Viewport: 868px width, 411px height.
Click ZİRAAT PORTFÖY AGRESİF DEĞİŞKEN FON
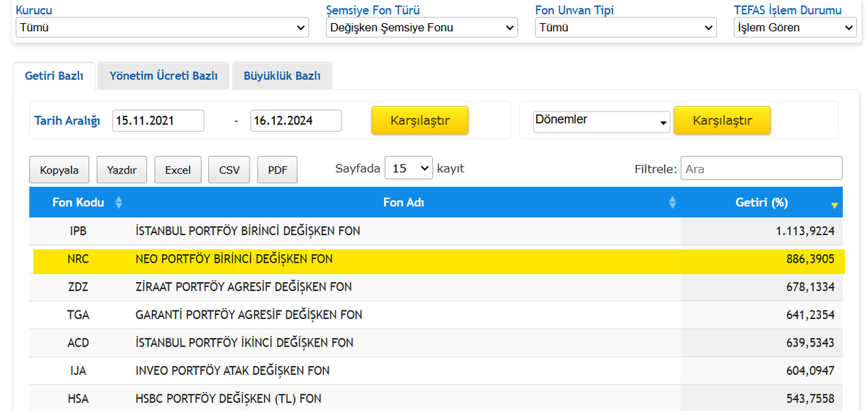pyautogui.click(x=244, y=287)
